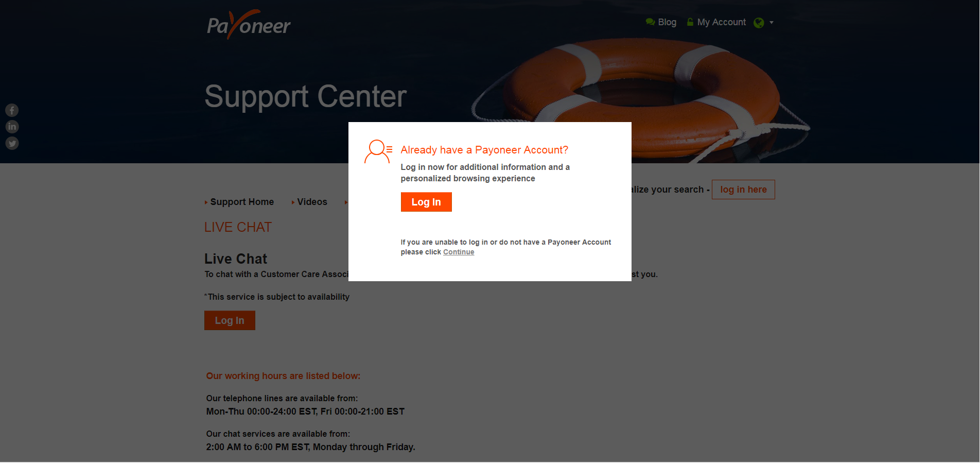The width and height of the screenshot is (980, 463).
Task: Click the LinkedIn share icon
Action: tap(12, 127)
